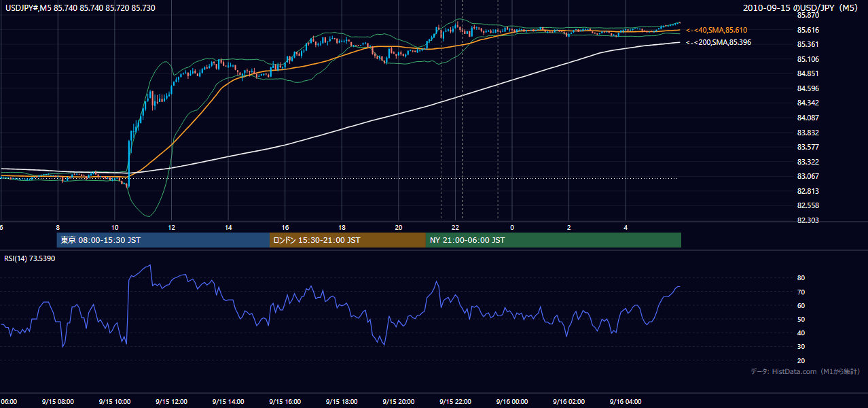
Task: Click price axis value 82.813
Action: click(x=808, y=191)
